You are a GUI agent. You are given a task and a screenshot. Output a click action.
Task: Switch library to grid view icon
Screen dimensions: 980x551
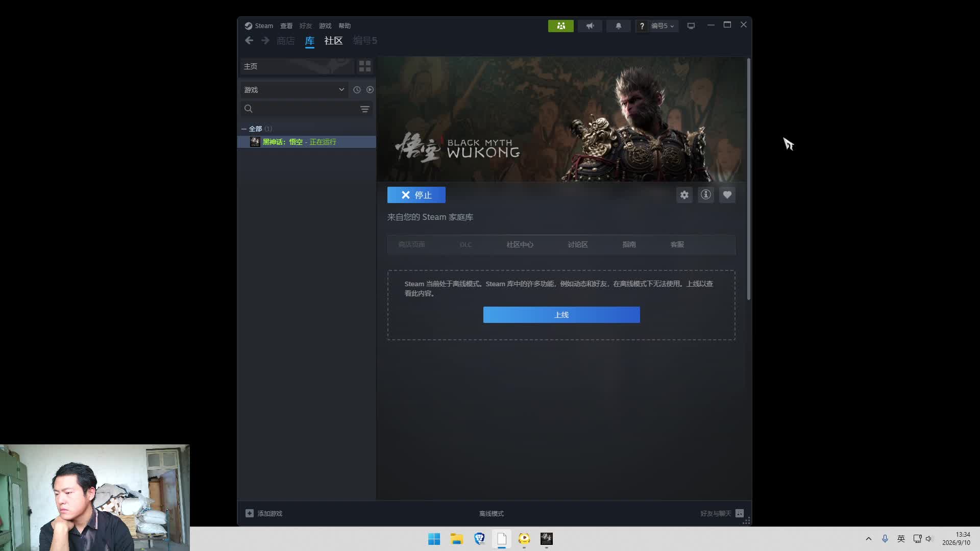pyautogui.click(x=365, y=66)
